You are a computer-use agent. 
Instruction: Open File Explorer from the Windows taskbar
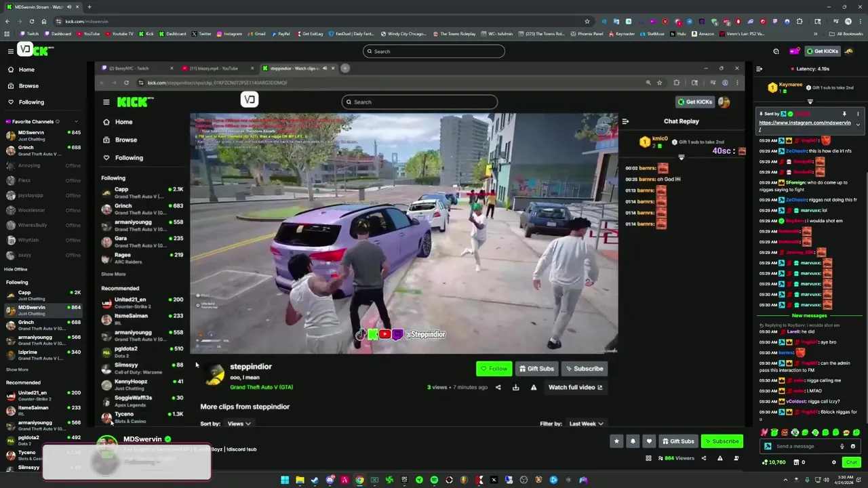(300, 481)
